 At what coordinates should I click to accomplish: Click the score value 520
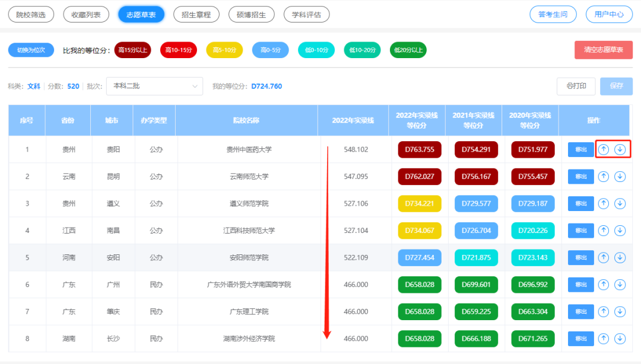pyautogui.click(x=73, y=86)
